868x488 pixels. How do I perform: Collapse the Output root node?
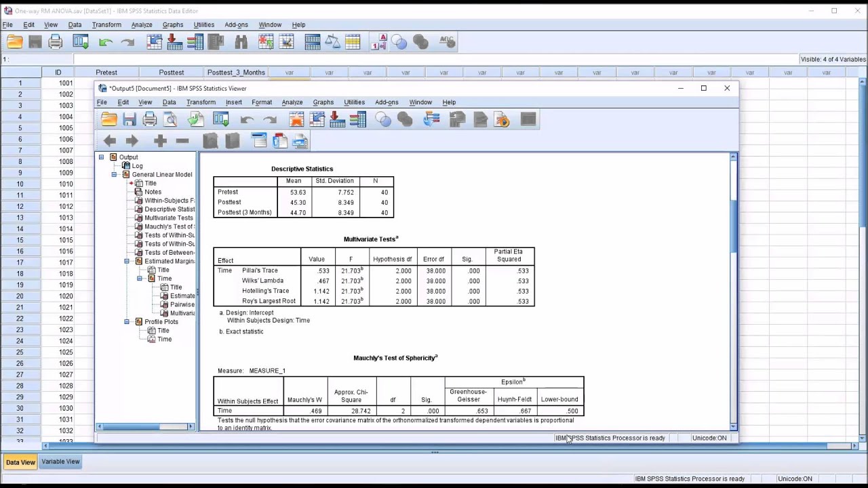tap(101, 157)
